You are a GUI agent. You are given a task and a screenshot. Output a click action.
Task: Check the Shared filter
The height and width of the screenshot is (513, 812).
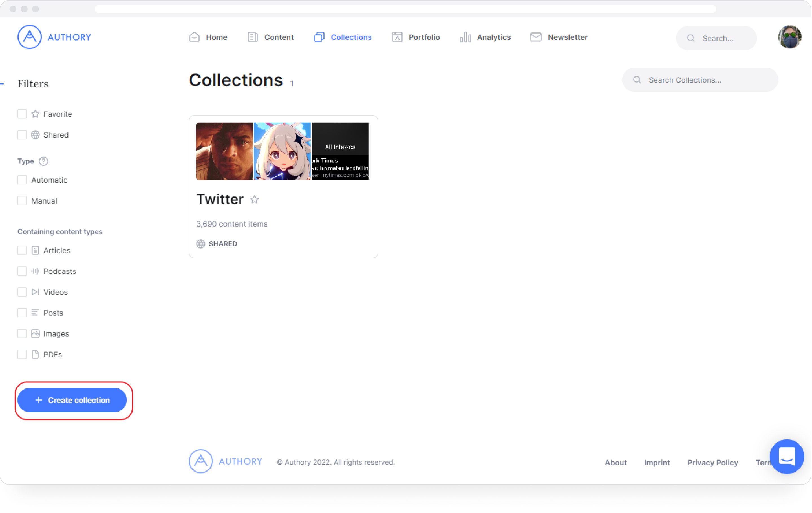22,135
